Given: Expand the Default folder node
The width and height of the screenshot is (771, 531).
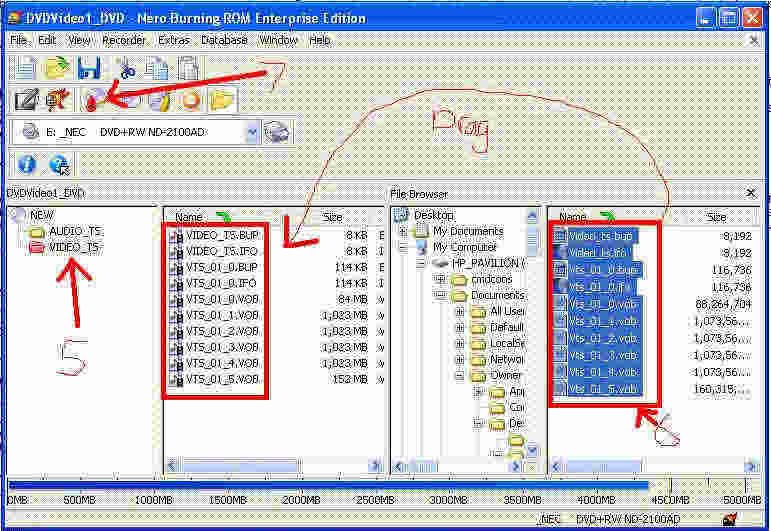Looking at the screenshot, I should click(460, 327).
